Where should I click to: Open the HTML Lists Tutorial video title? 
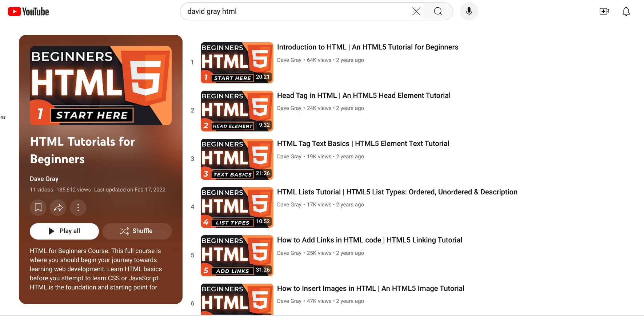click(397, 192)
